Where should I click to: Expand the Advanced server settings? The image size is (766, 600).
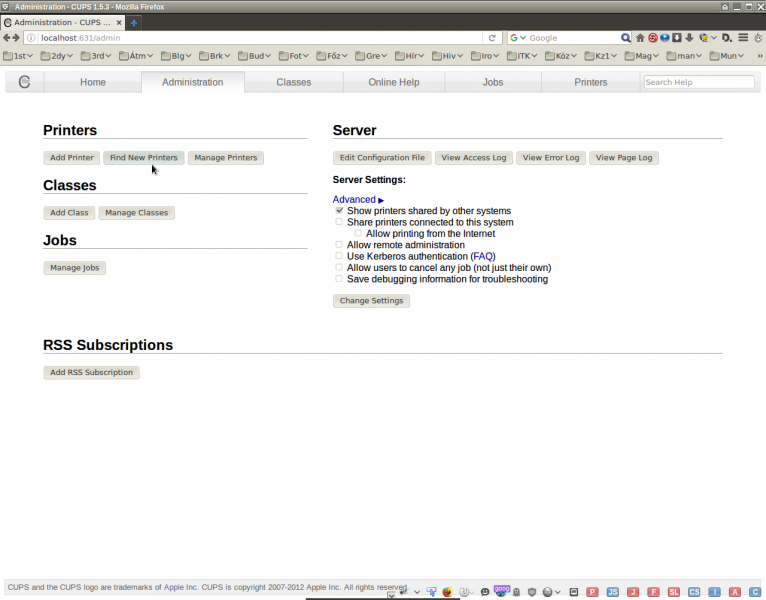[x=358, y=199]
